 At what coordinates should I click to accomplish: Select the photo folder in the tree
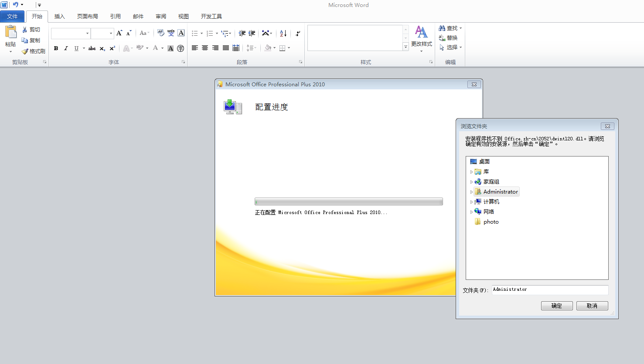pyautogui.click(x=487, y=222)
